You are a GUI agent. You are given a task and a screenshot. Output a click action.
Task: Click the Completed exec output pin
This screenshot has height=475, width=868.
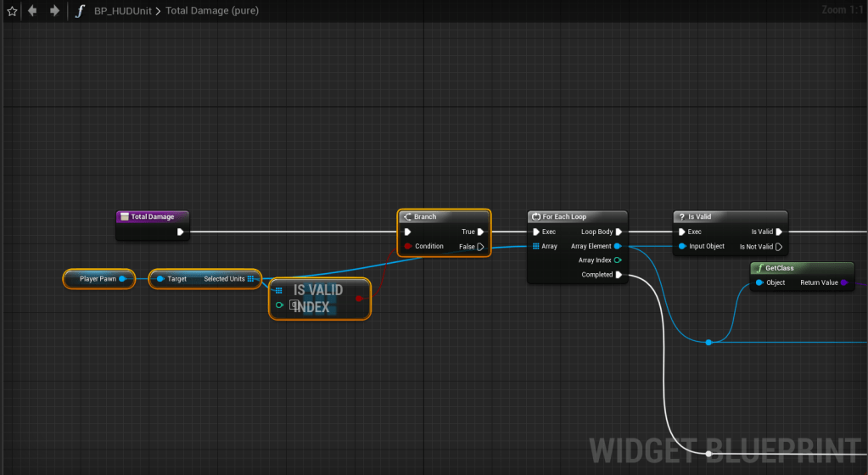point(619,275)
